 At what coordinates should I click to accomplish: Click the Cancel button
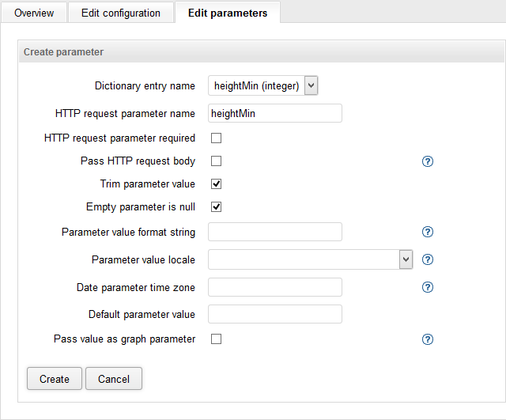pyautogui.click(x=114, y=379)
